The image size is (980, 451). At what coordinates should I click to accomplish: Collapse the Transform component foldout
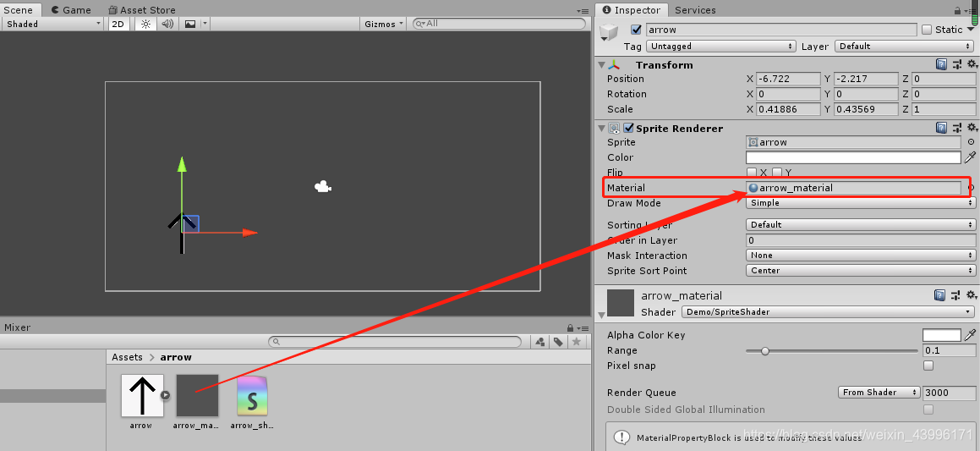[601, 64]
